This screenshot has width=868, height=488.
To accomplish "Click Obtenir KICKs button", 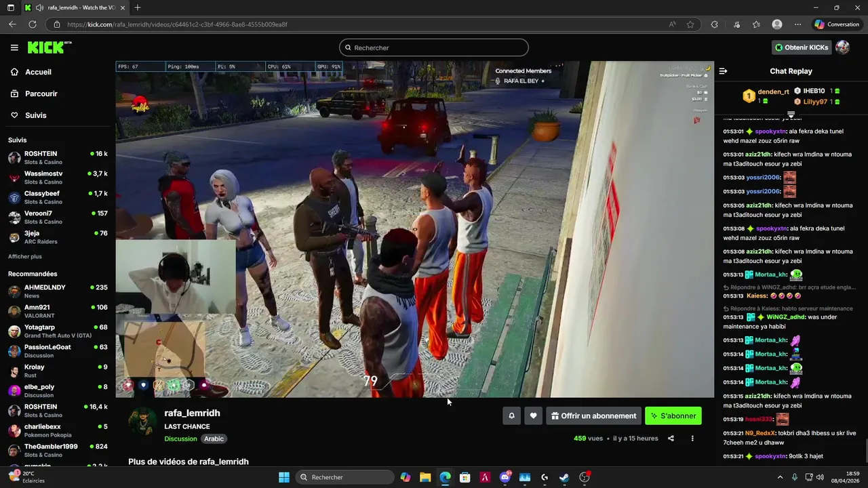I will (x=802, y=47).
